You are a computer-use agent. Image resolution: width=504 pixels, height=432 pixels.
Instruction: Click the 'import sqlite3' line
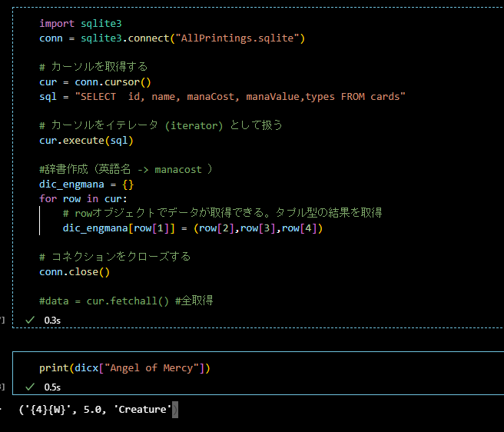point(81,24)
